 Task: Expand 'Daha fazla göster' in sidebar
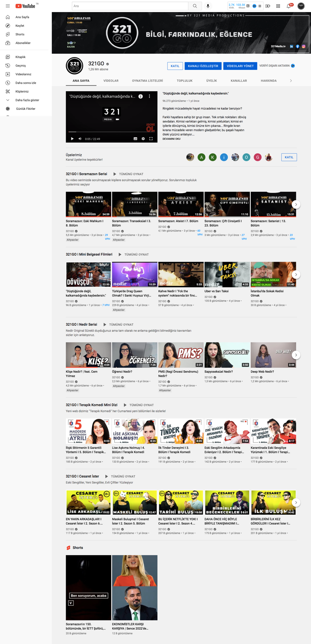27,100
